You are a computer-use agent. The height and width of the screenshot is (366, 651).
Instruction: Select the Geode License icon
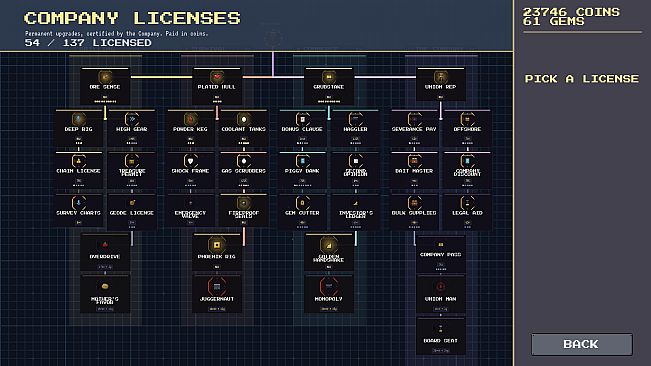[132, 203]
